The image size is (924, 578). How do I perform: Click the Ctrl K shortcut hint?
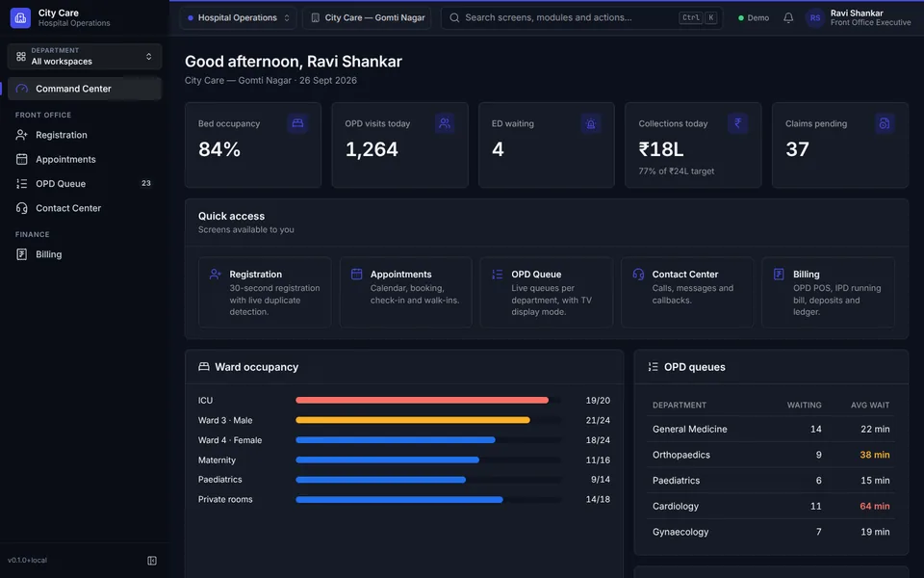click(699, 17)
